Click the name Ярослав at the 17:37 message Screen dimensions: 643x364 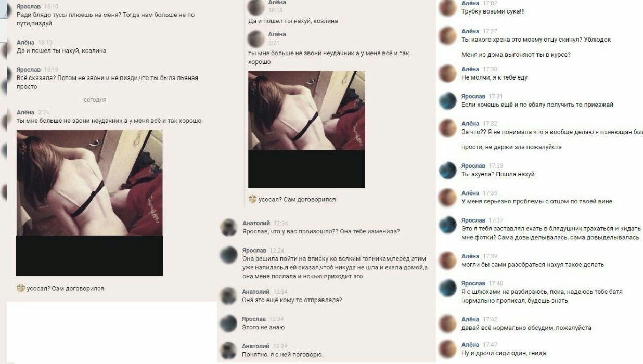tap(473, 220)
